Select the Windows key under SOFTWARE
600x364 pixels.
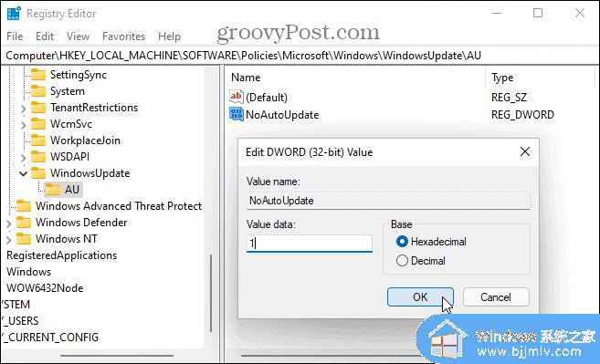(x=28, y=272)
